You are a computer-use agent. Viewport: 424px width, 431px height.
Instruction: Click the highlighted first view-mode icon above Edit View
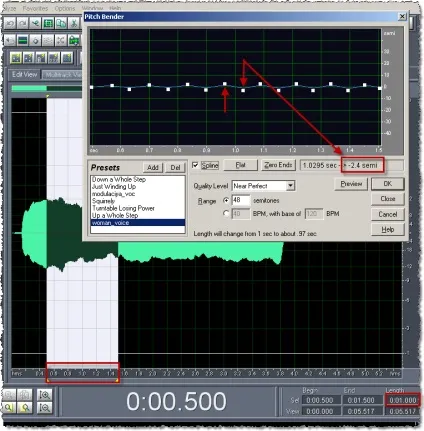click(16, 58)
